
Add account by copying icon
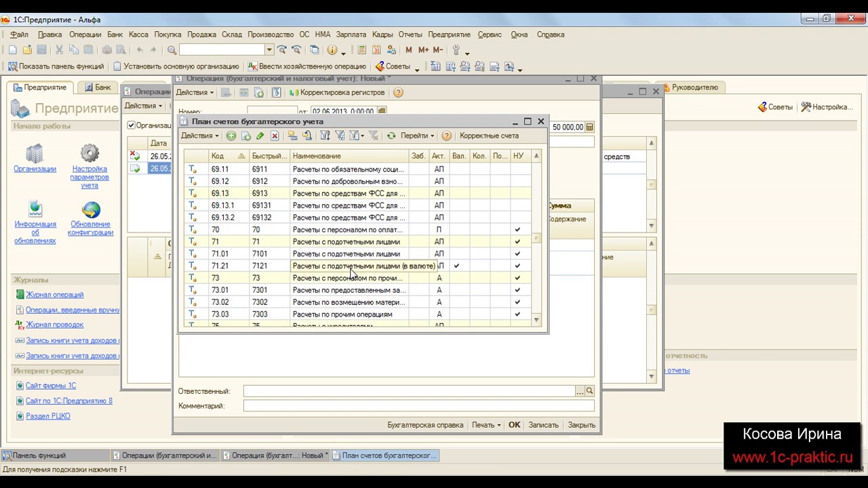click(246, 136)
